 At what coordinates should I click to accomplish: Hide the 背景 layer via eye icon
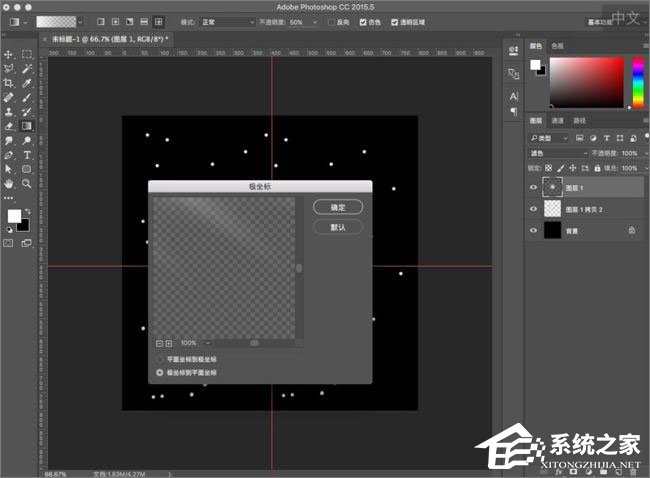tap(534, 230)
